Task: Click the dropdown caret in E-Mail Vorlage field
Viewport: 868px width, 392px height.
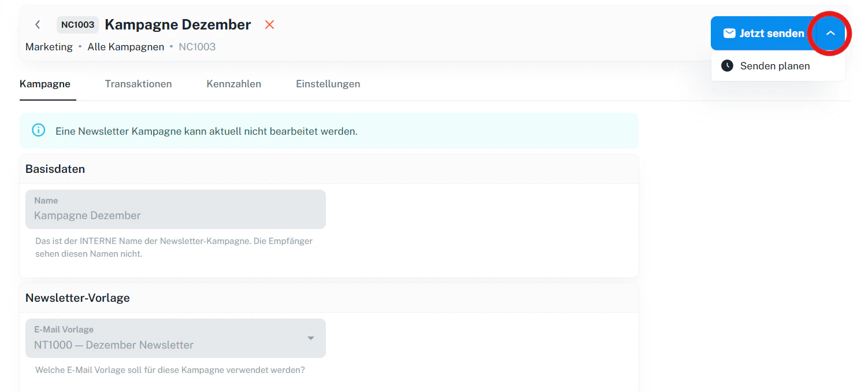Action: click(x=310, y=338)
